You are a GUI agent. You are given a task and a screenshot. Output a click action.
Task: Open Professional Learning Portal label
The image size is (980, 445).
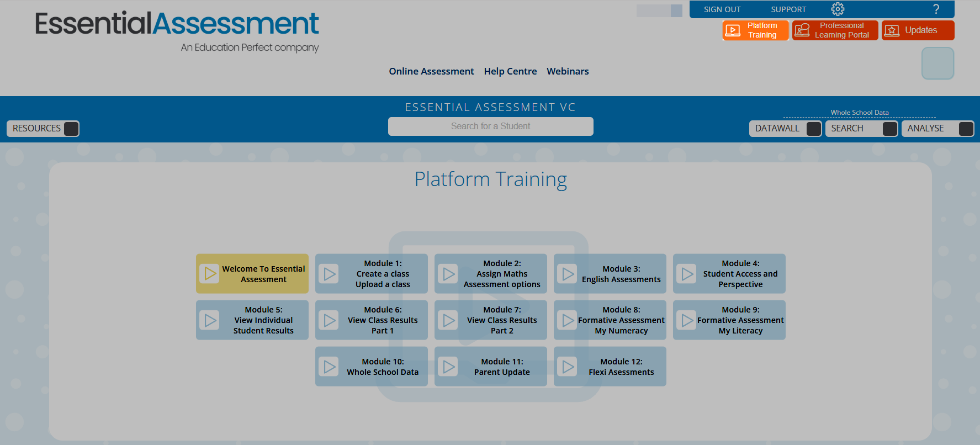842,30
